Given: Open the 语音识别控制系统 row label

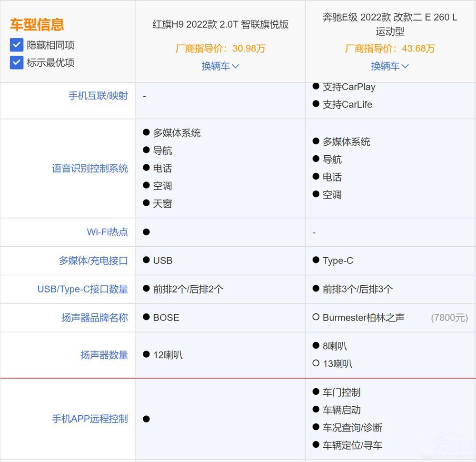Looking at the screenshot, I should click(x=90, y=168).
